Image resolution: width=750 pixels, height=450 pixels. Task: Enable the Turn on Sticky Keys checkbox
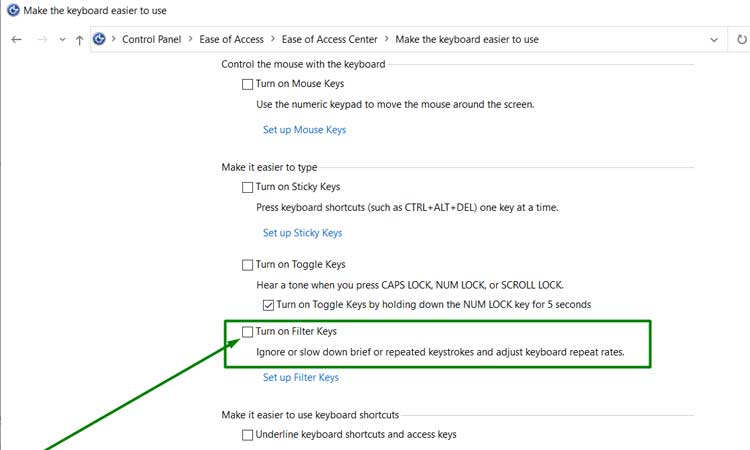click(x=247, y=187)
